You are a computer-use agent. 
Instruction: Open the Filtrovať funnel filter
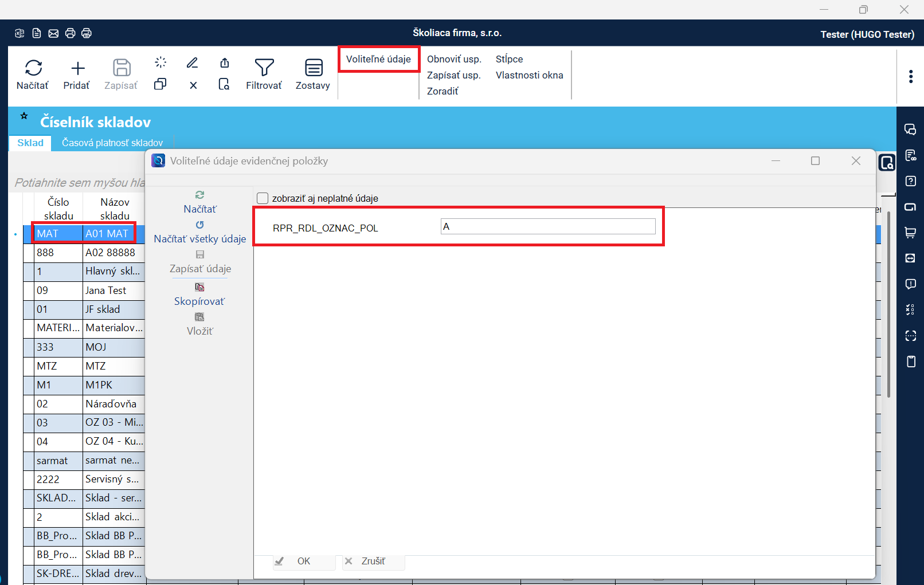264,68
